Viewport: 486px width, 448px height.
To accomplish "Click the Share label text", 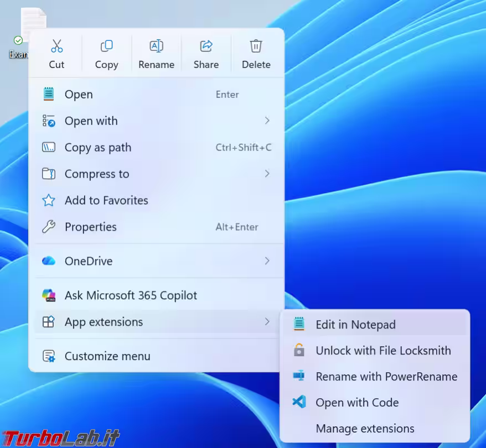I will click(206, 64).
